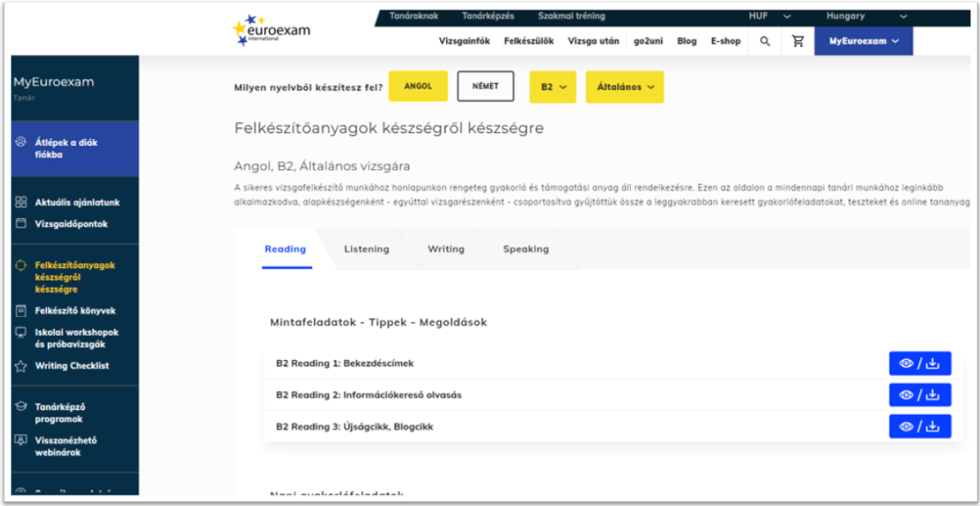Open Vizsgainfók menu item

(464, 41)
